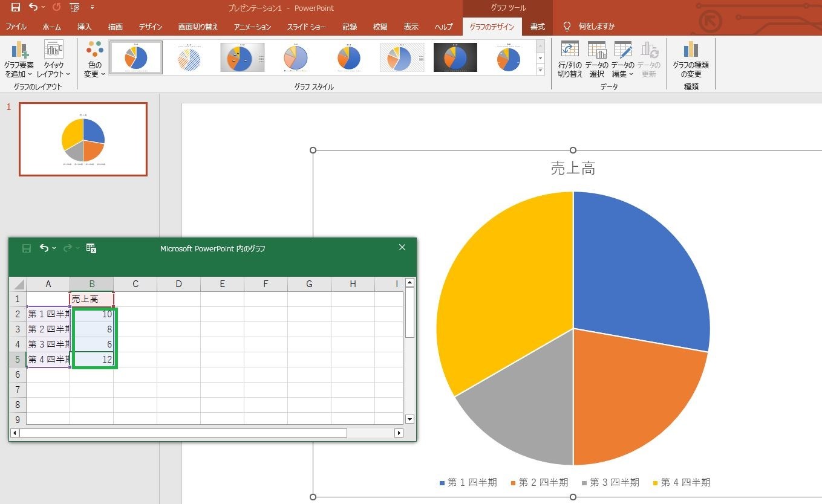822x504 pixels.
Task: Edit data in Excel icon
Action: [x=91, y=248]
